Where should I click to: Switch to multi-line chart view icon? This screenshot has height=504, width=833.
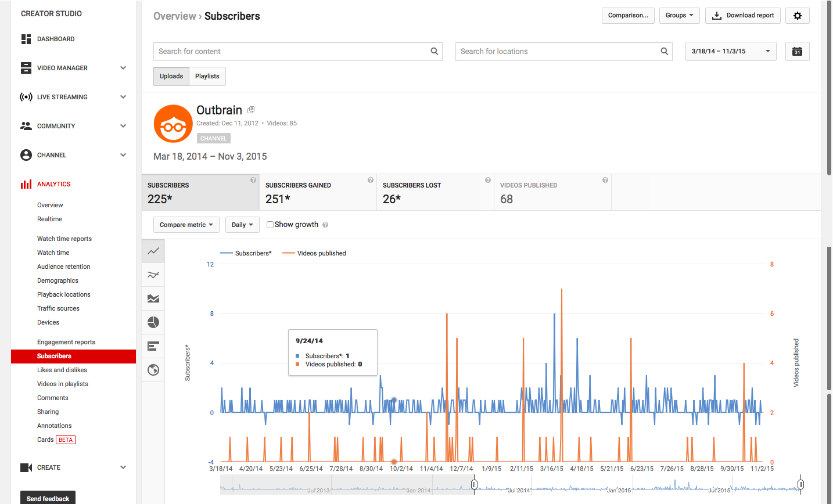[153, 275]
